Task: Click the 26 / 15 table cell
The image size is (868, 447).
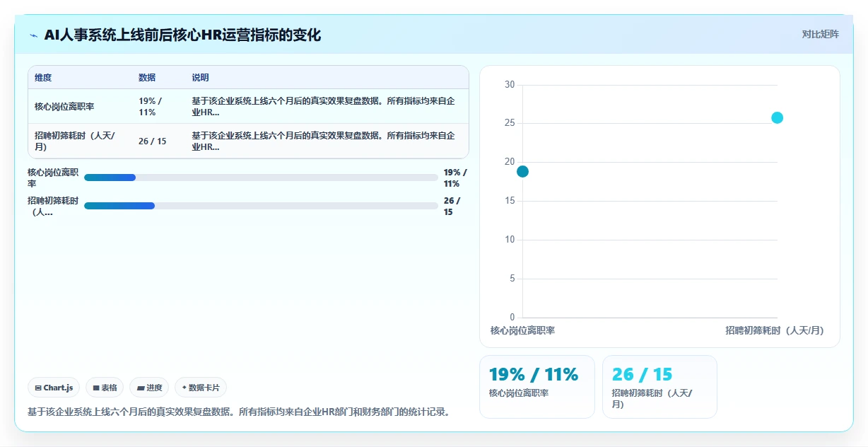Action: tap(153, 141)
